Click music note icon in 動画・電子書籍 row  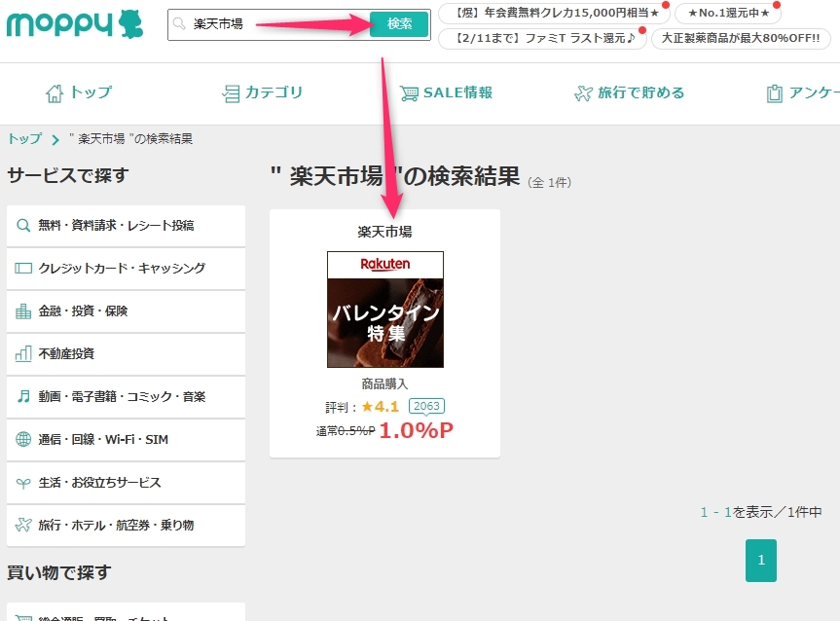23,396
